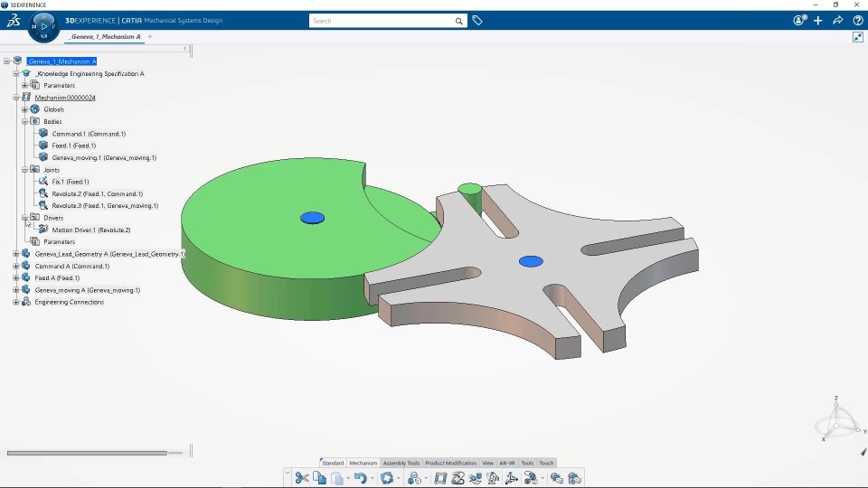Switch to the Product Modification tab
Image resolution: width=868 pixels, height=488 pixels.
click(450, 463)
